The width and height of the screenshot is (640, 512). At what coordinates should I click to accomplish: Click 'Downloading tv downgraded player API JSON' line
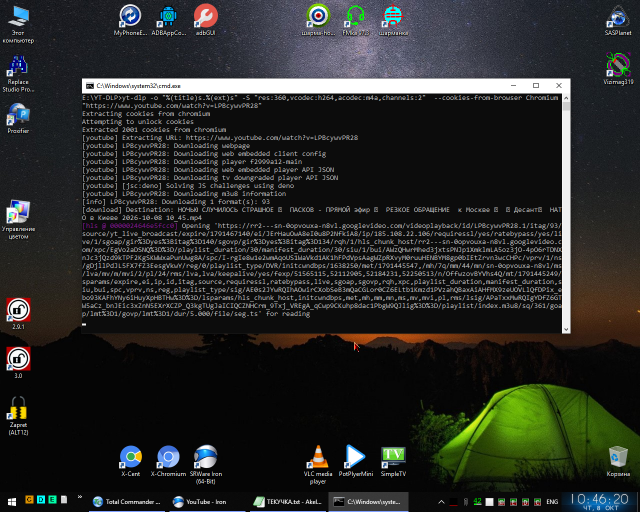(210, 178)
